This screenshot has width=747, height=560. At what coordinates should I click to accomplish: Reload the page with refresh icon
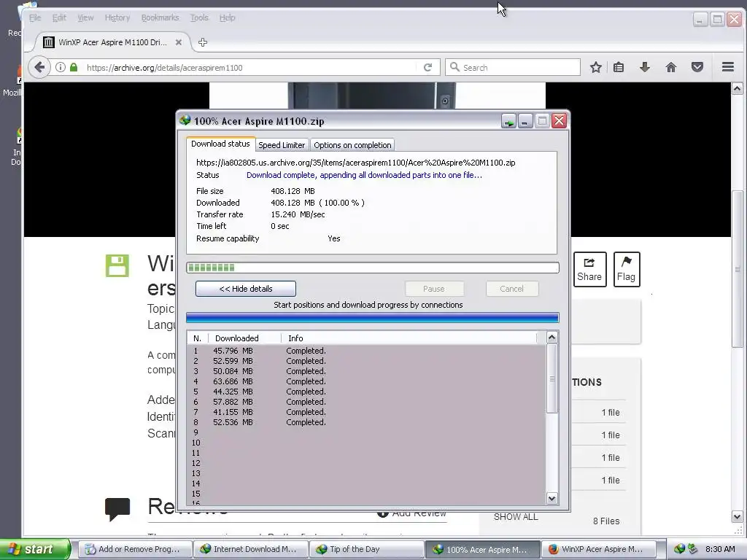click(x=427, y=67)
